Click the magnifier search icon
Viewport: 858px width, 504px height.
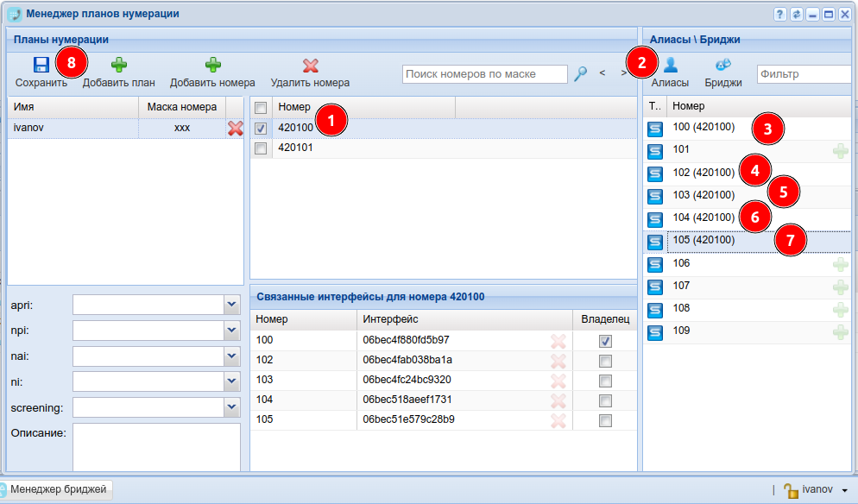click(x=581, y=74)
